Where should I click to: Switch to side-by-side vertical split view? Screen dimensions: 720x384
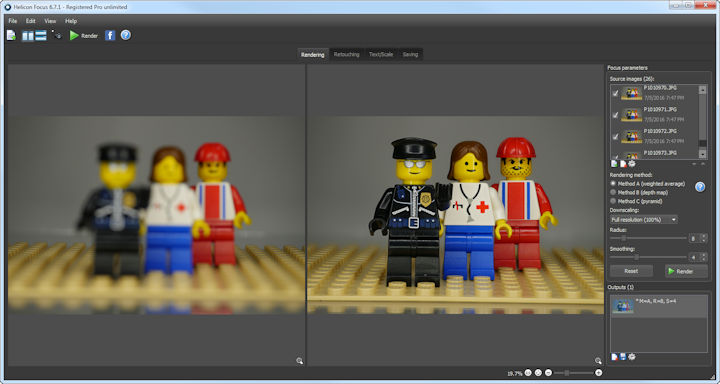coord(28,35)
